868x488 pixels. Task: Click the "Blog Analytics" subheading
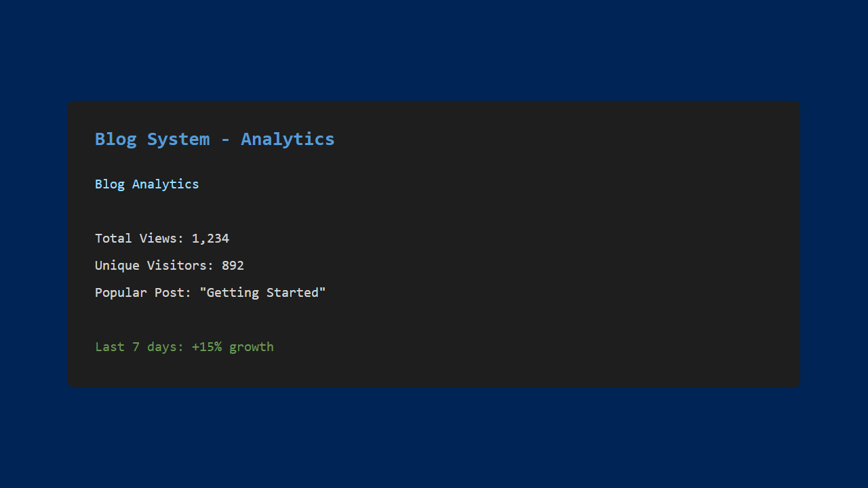(x=146, y=184)
